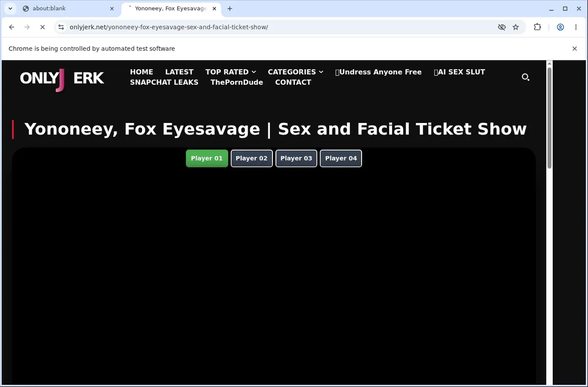
Task: Click the page vertical scrollbar thumb
Action: [x=549, y=118]
